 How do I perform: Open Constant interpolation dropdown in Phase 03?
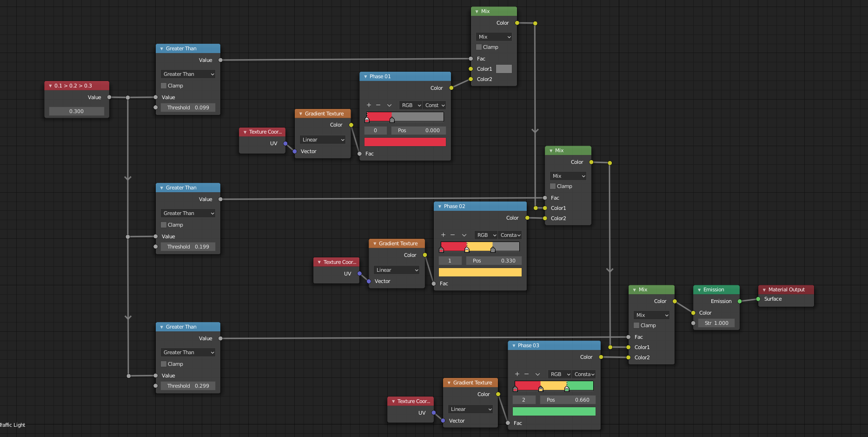(584, 374)
